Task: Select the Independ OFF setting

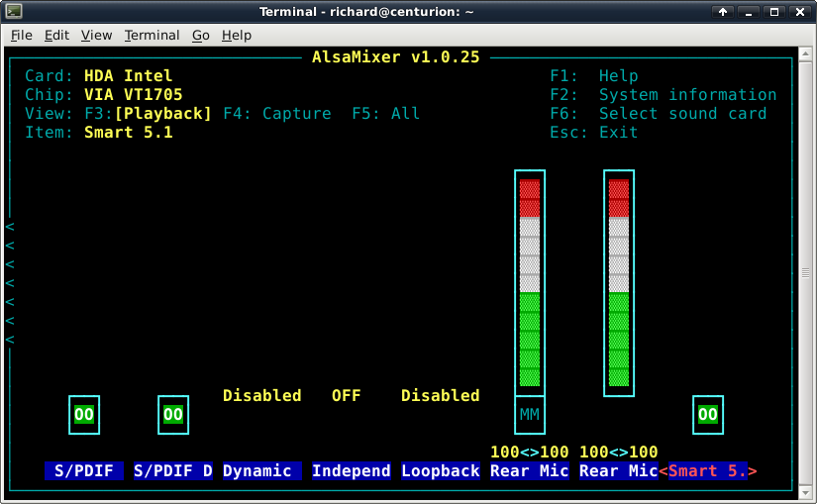Action: [x=346, y=395]
